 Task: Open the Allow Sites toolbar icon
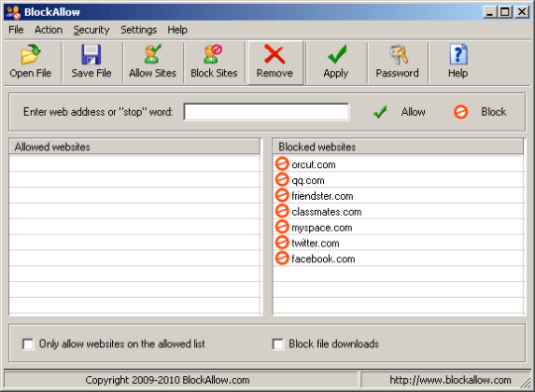tap(153, 54)
